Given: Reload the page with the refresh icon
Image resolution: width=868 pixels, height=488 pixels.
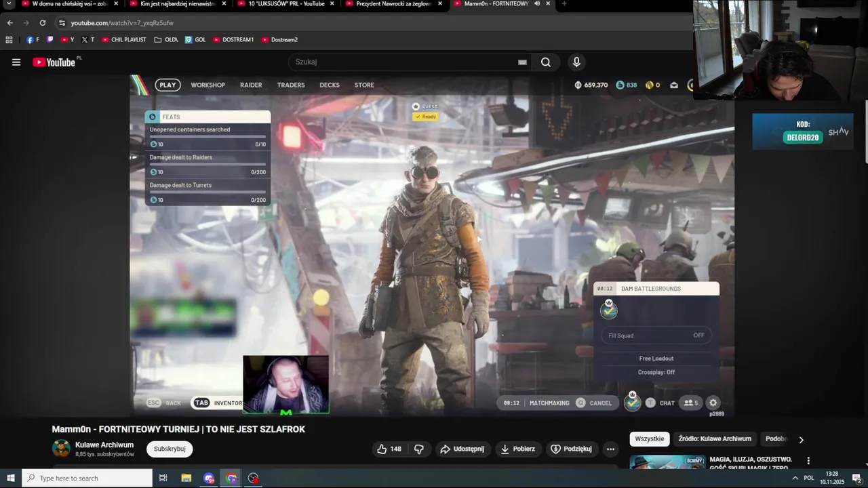Looking at the screenshot, I should 42,23.
